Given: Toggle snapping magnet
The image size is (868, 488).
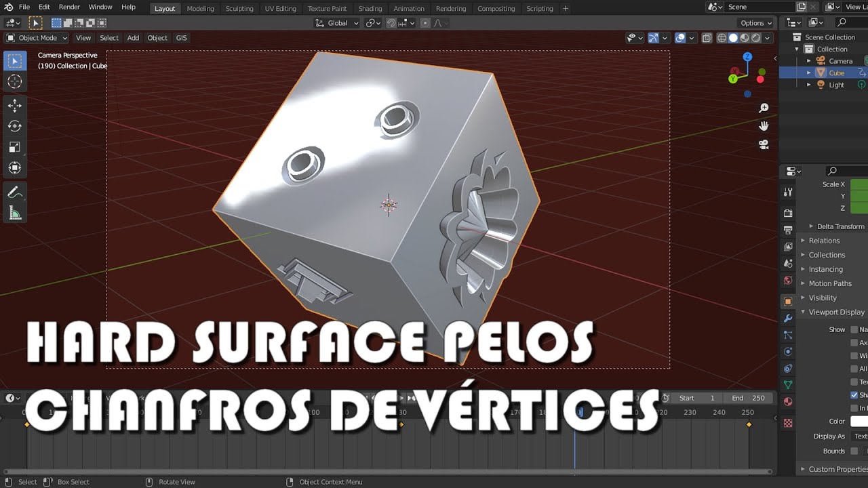Looking at the screenshot, I should pos(391,23).
